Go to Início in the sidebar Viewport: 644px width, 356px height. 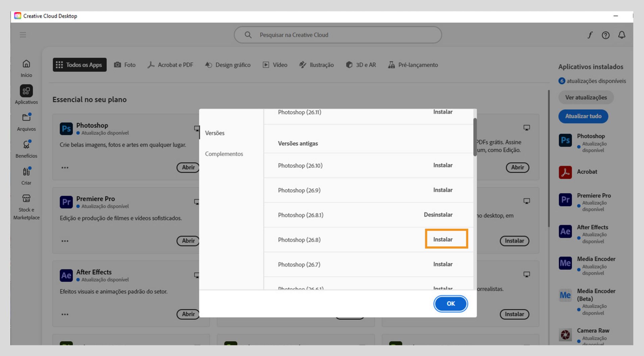26,68
